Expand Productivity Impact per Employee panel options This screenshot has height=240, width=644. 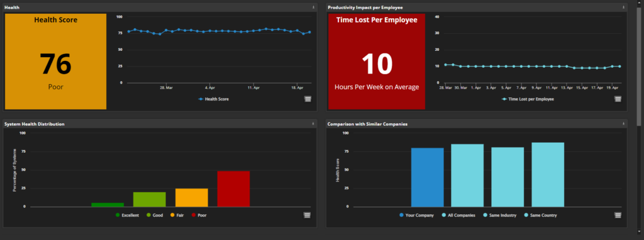[624, 8]
